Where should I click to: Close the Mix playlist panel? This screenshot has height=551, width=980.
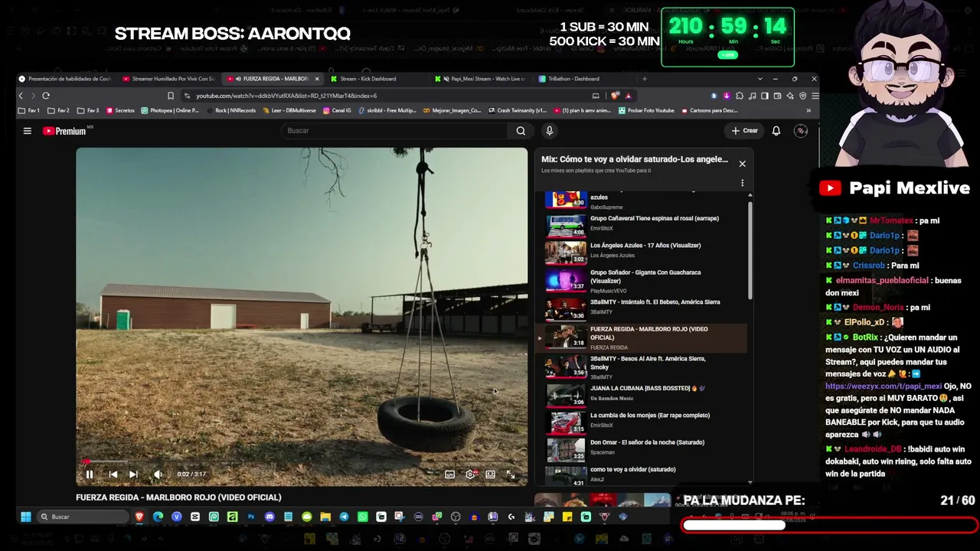tap(742, 164)
